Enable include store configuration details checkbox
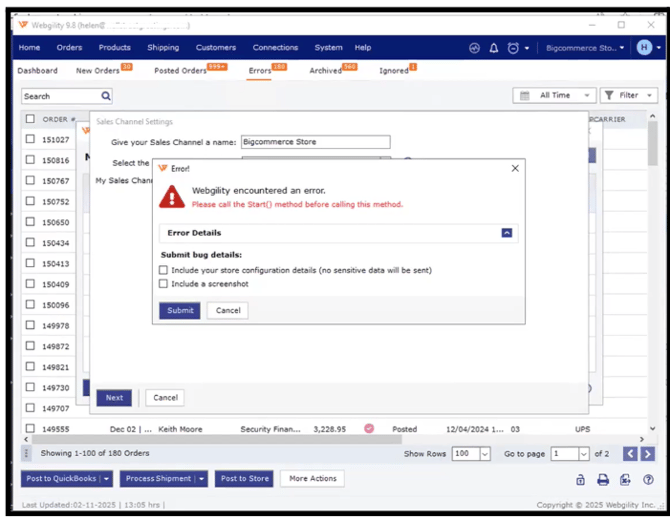The image size is (670, 520). point(164,270)
